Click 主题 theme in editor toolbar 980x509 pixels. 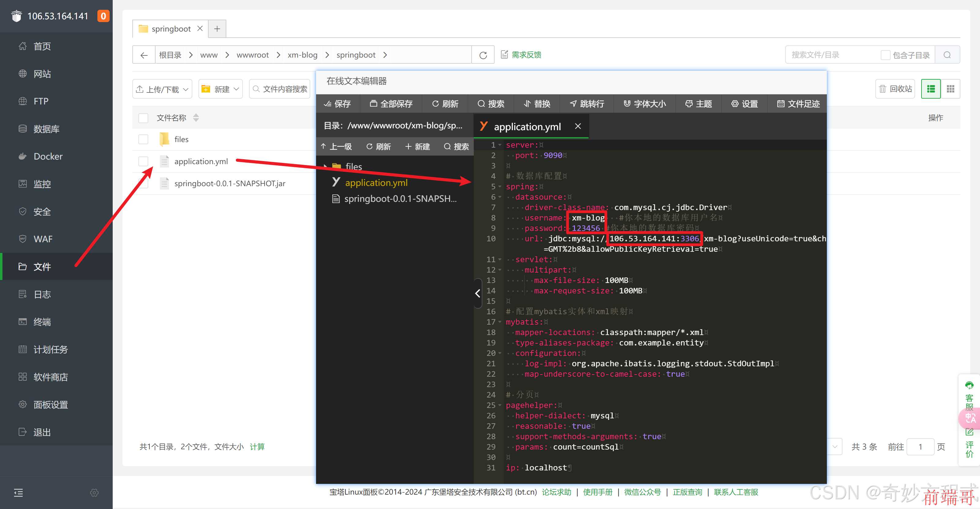pos(698,104)
